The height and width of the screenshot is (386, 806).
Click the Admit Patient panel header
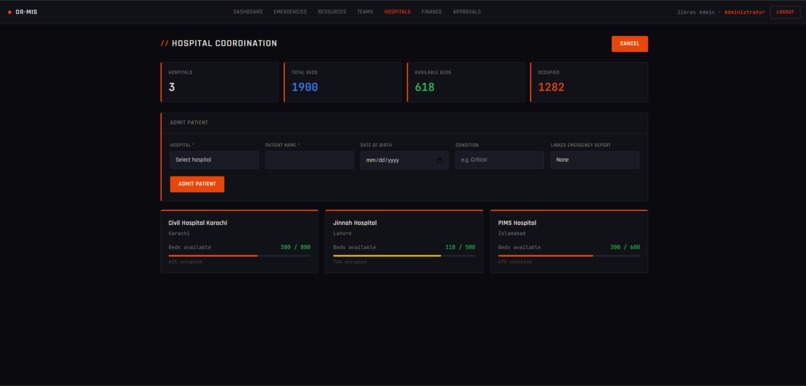click(x=189, y=123)
